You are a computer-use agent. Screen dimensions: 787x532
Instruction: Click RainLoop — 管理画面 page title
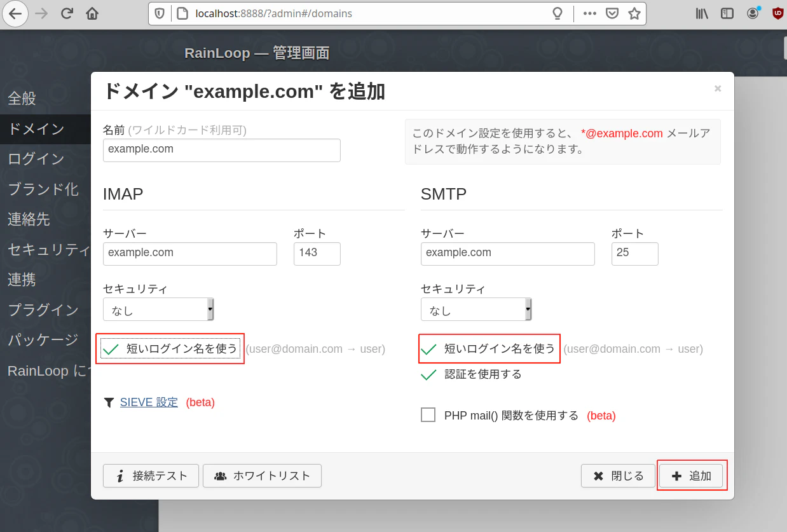pos(257,53)
